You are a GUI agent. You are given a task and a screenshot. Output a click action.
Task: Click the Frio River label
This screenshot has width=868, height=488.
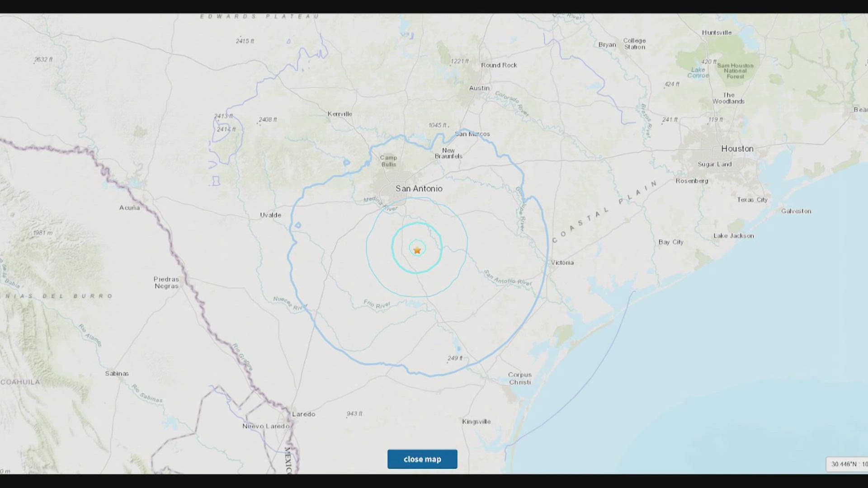tap(377, 305)
